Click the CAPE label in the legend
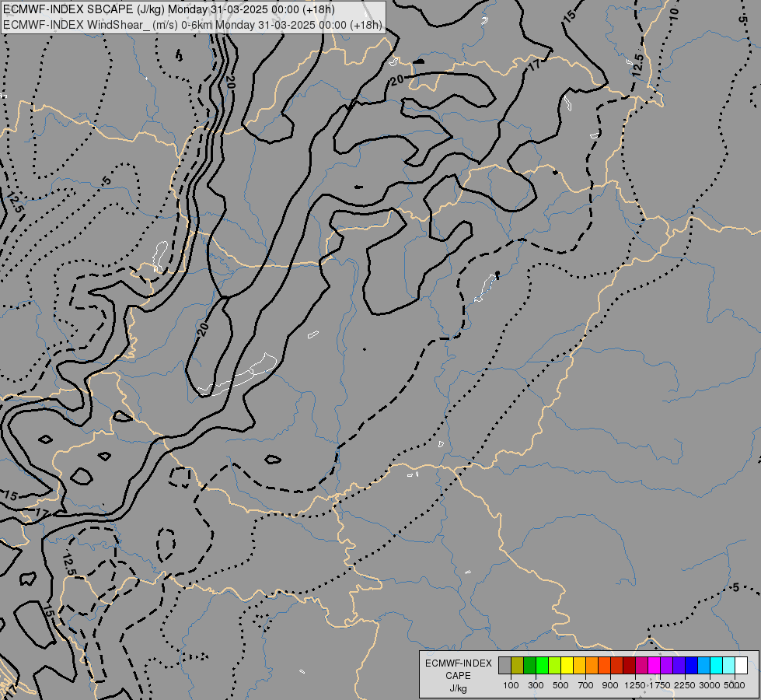Screen dimensions: 761x700 [458, 676]
